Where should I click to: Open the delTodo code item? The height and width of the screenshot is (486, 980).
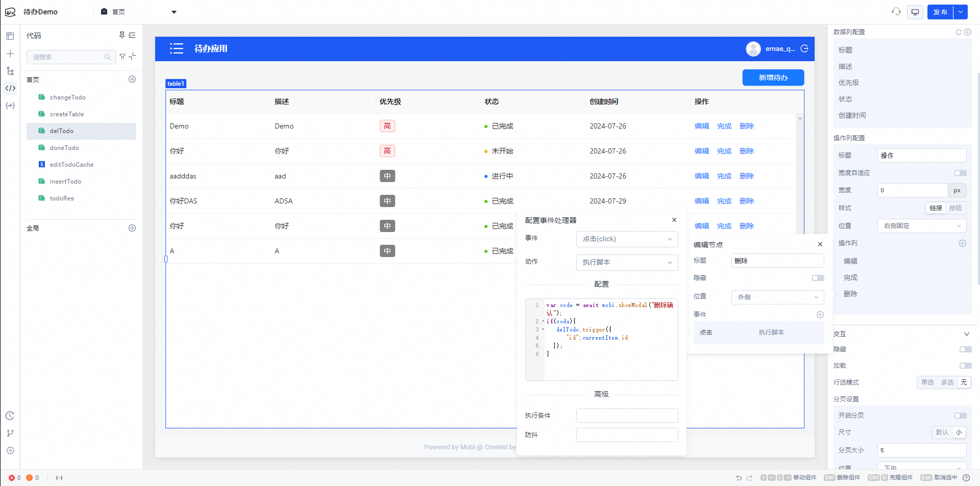click(81, 131)
